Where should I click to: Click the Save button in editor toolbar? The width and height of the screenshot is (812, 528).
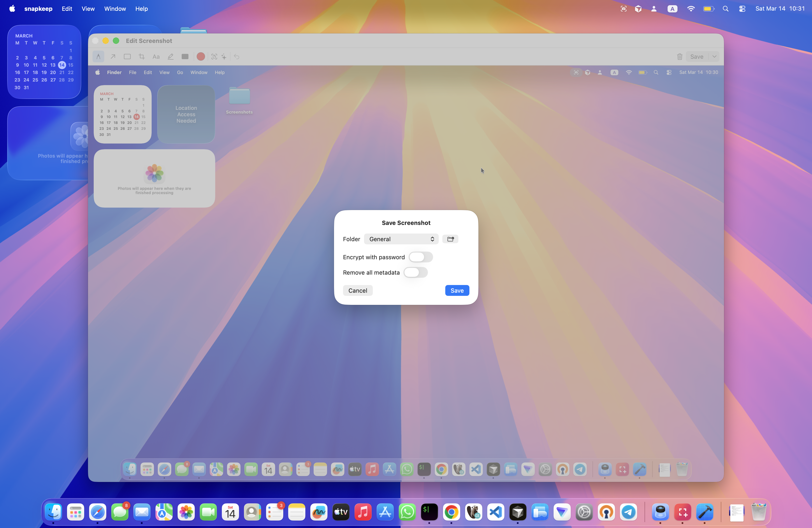(696, 57)
